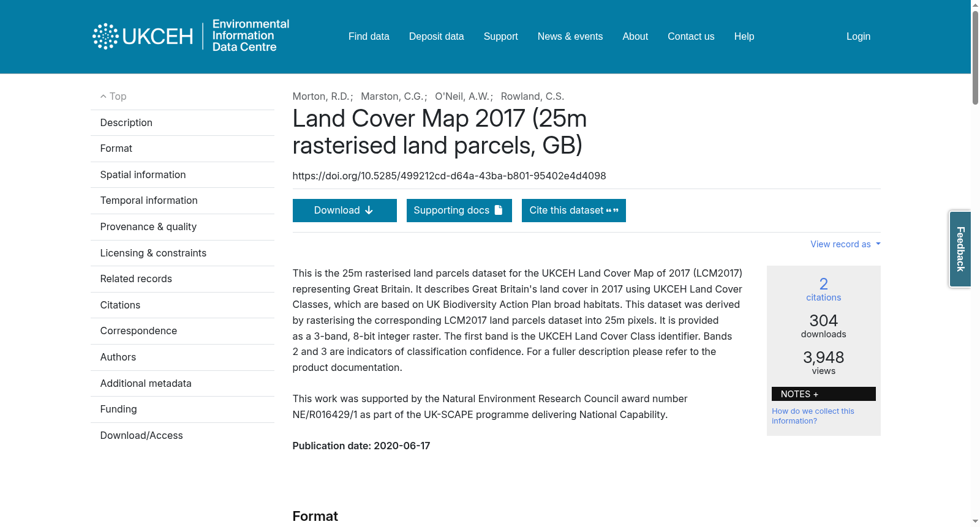
Task: Click the Download button
Action: [x=344, y=211]
